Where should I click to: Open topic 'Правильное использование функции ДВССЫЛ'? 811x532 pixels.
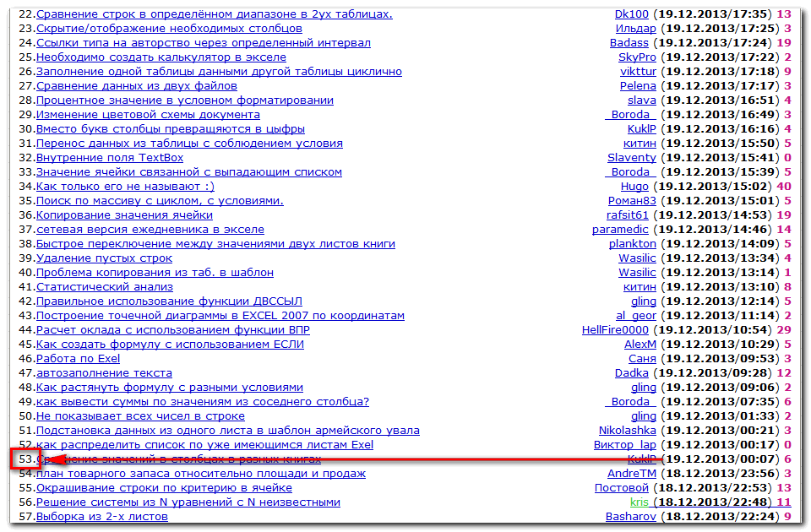169,301
